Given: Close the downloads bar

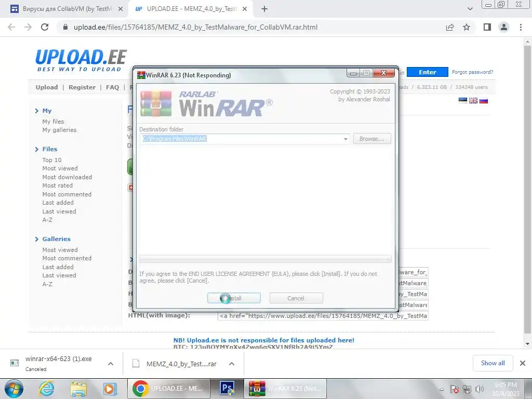Looking at the screenshot, I should (523, 363).
